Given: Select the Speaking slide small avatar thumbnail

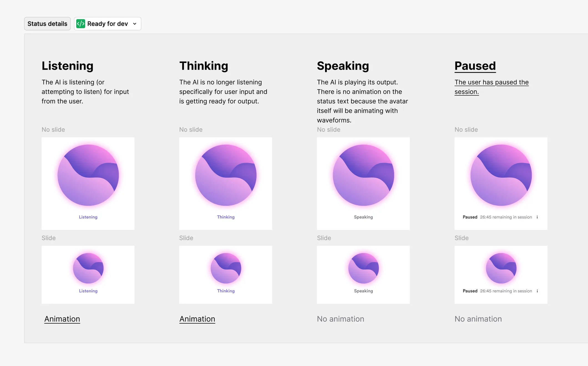Looking at the screenshot, I should click(363, 268).
